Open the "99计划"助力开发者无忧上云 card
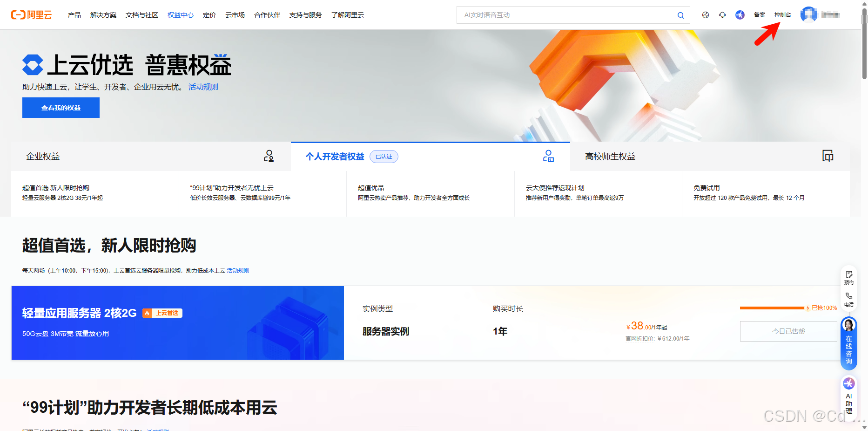868x431 pixels. (262, 193)
